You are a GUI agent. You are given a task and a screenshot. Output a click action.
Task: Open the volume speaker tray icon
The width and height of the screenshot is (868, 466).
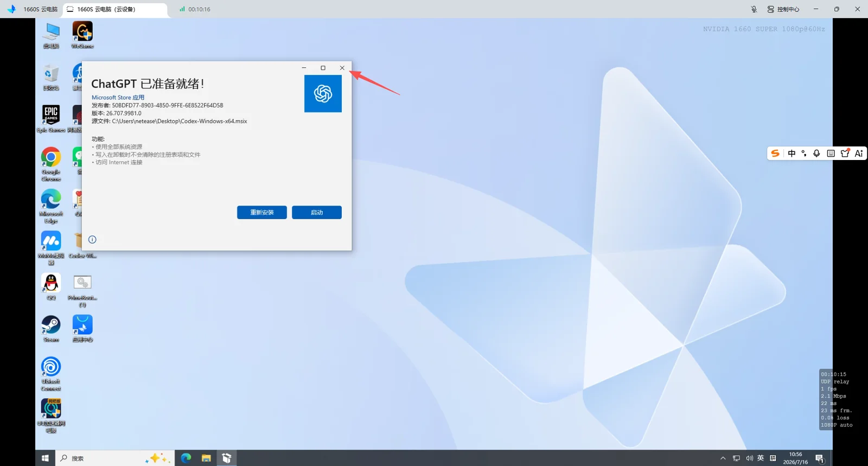point(749,458)
